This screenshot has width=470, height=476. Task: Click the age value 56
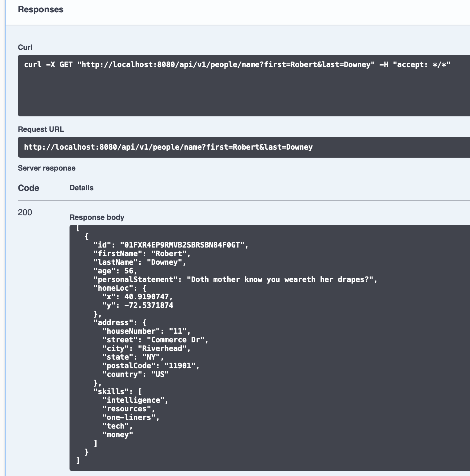tap(129, 271)
